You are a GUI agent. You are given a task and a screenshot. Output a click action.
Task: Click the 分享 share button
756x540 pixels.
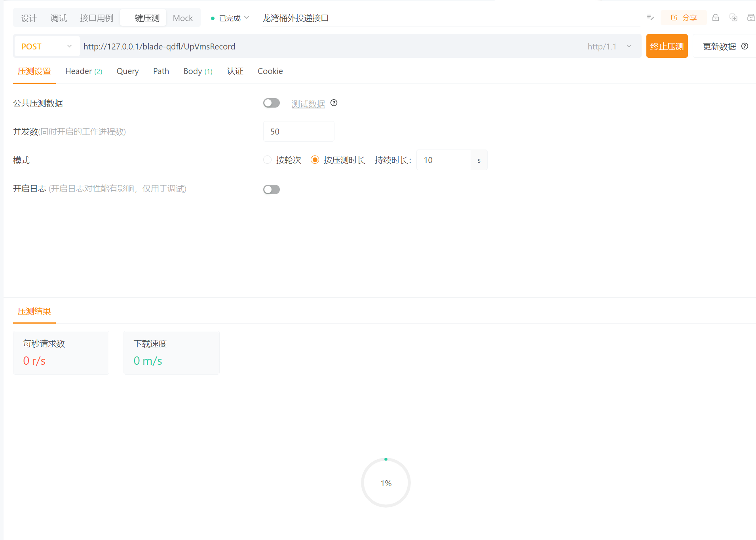[x=684, y=17]
